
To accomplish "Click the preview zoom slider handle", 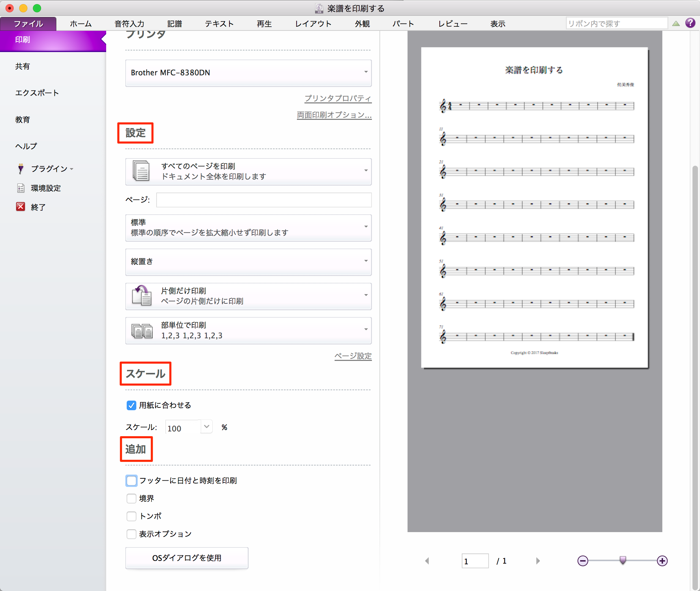I will (x=623, y=560).
